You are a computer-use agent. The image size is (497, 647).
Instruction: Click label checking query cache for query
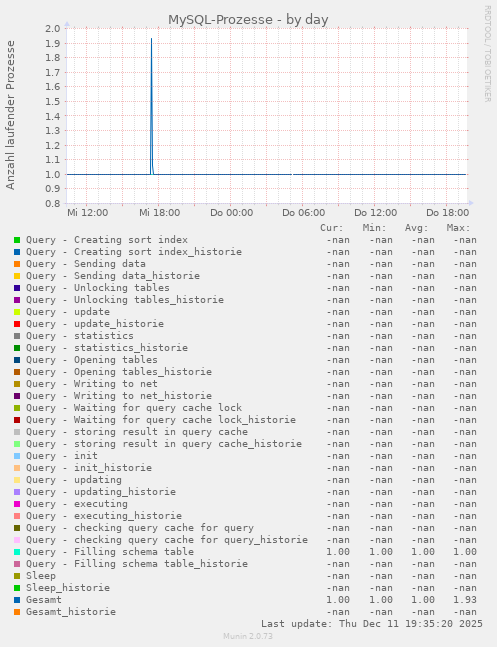[164, 528]
